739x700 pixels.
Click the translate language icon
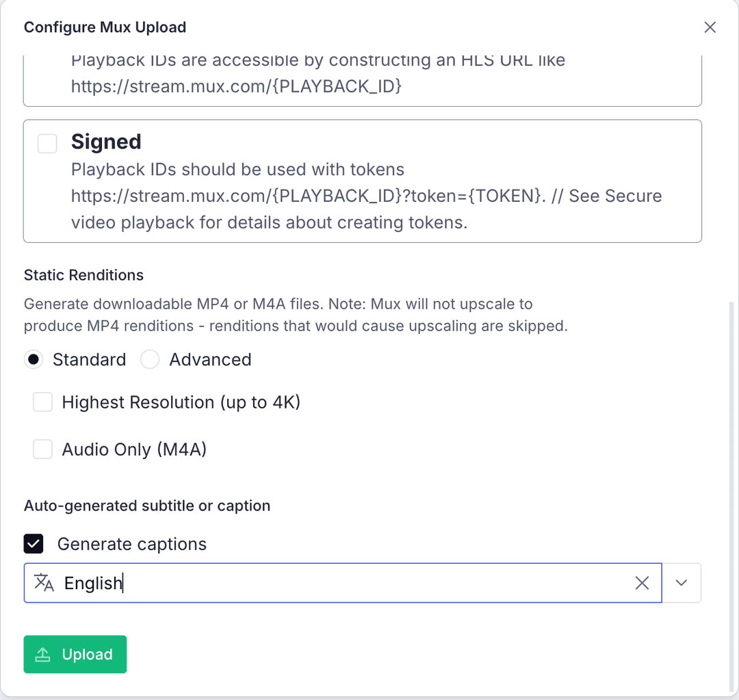coord(44,582)
